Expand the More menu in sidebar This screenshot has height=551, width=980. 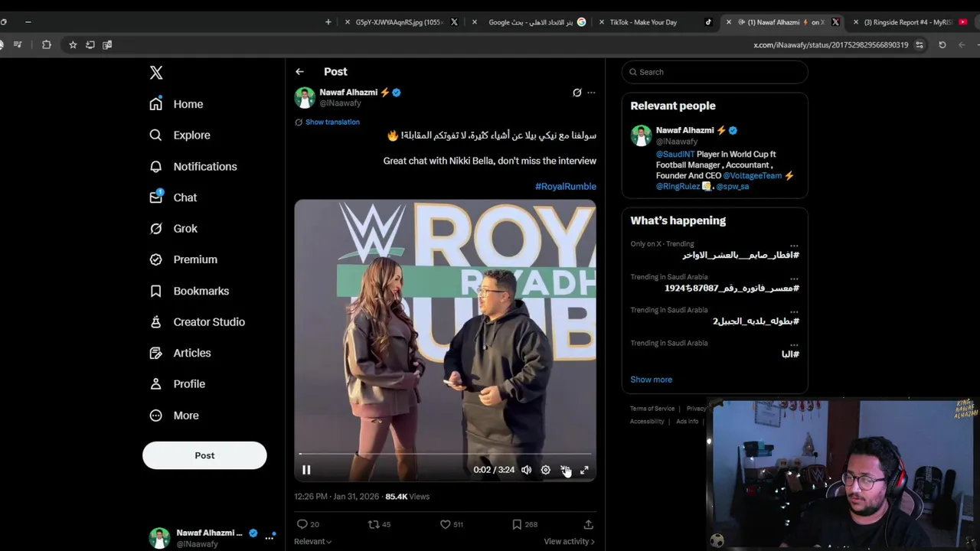pos(175,416)
